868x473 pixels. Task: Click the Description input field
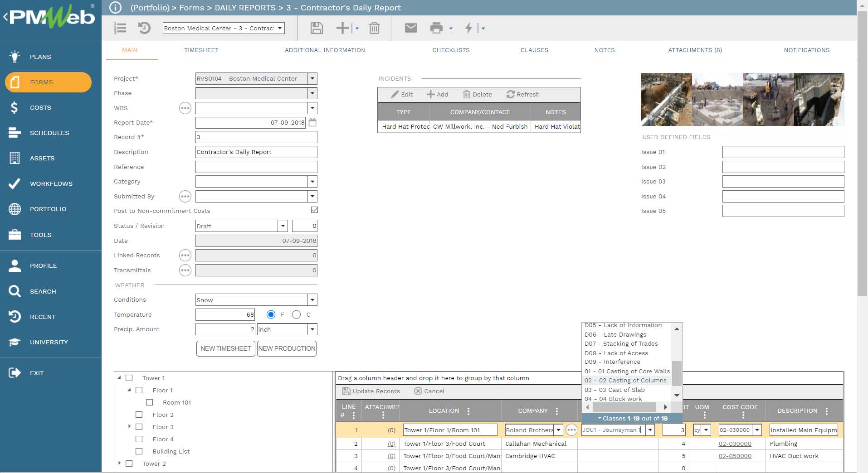pyautogui.click(x=256, y=152)
